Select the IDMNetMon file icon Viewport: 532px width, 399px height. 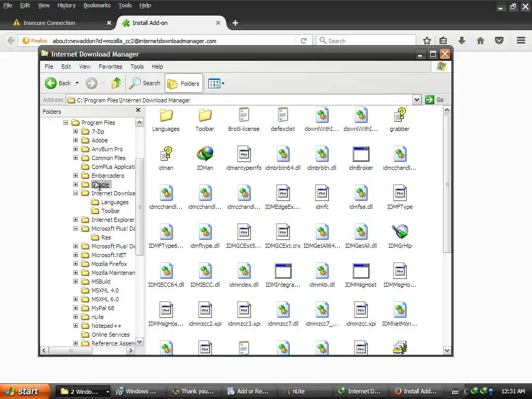[400, 310]
